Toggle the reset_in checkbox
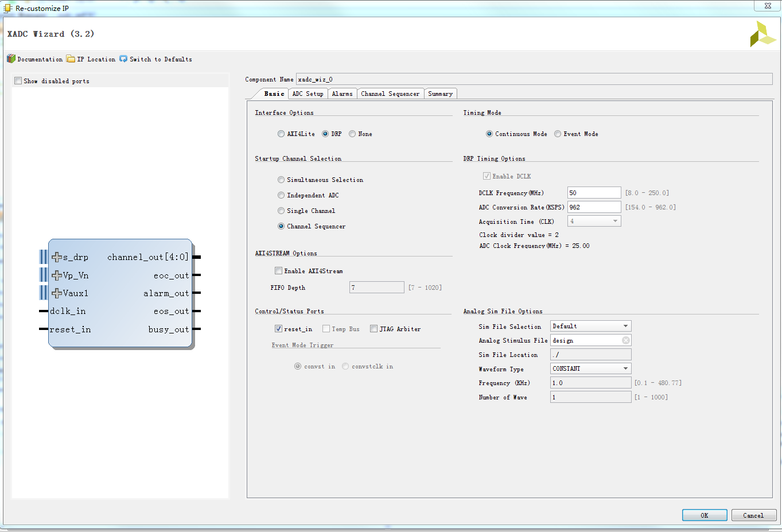Image resolution: width=782 pixels, height=532 pixels. [278, 329]
